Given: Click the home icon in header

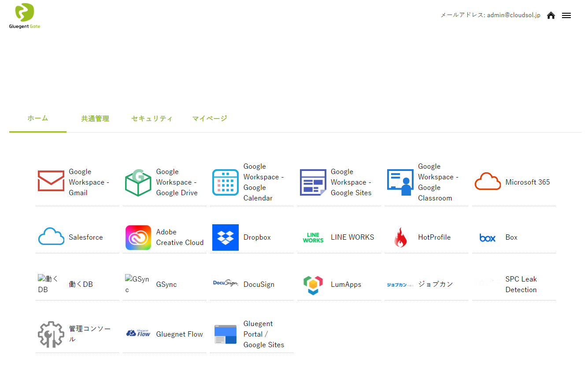Looking at the screenshot, I should 551,15.
